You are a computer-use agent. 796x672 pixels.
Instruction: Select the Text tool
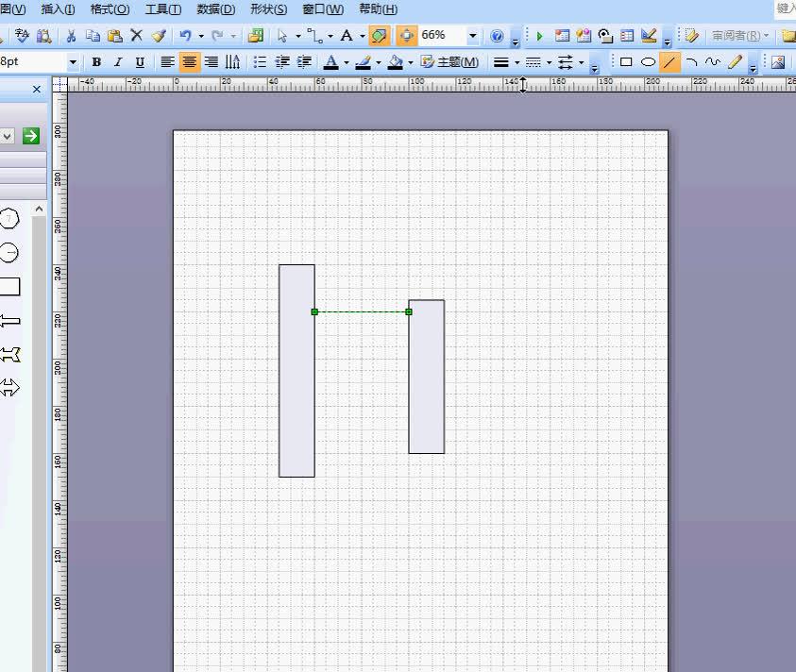click(x=347, y=36)
